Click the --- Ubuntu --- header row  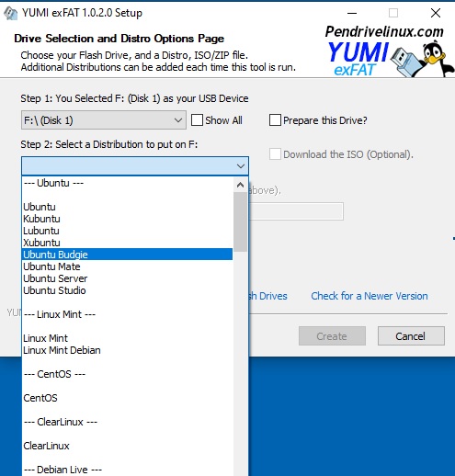pos(128,183)
